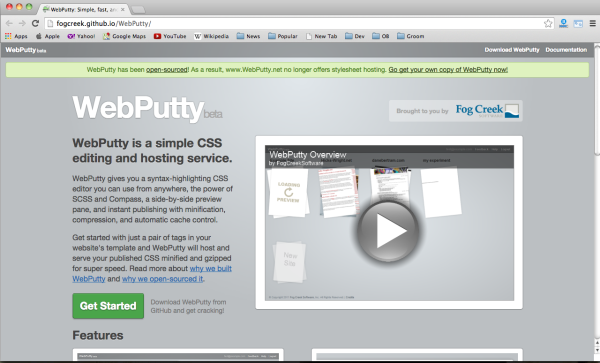600x363 pixels.
Task: Click the scrollbar down arrow
Action: click(597, 350)
